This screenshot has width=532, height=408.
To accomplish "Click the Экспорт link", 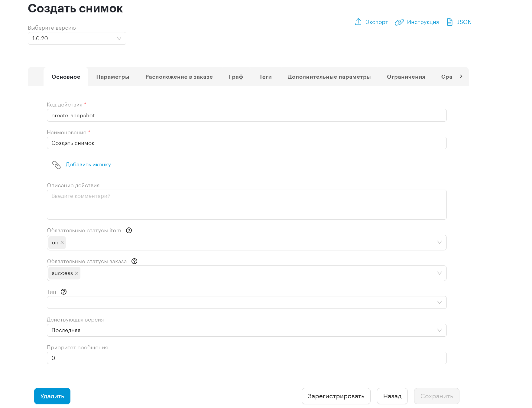I will (376, 22).
